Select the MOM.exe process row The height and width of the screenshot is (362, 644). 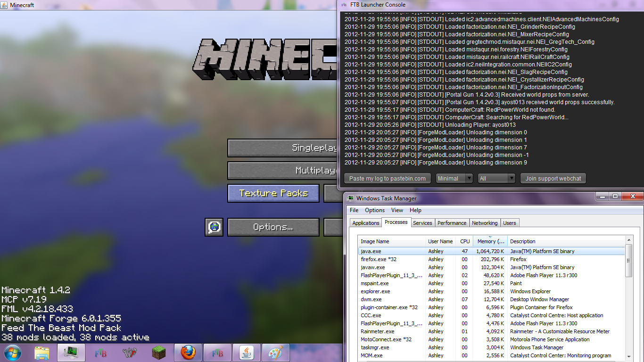tap(491, 355)
